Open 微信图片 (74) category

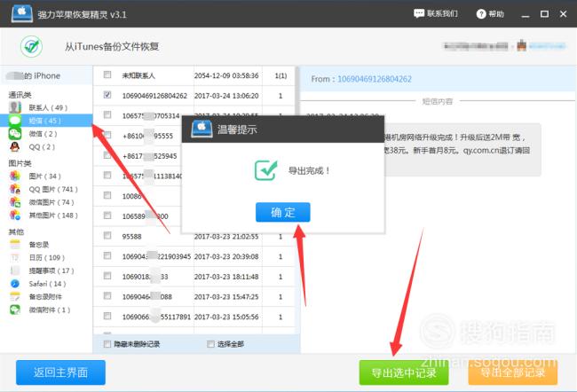43,202
